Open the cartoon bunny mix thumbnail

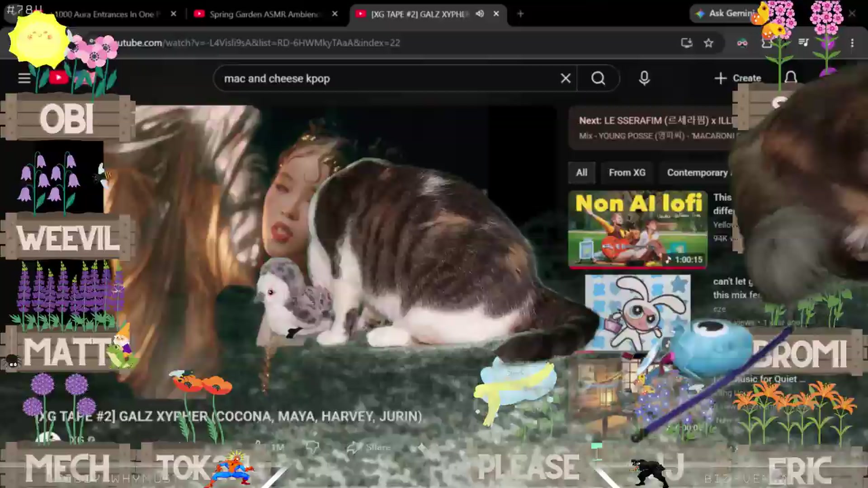(637, 312)
